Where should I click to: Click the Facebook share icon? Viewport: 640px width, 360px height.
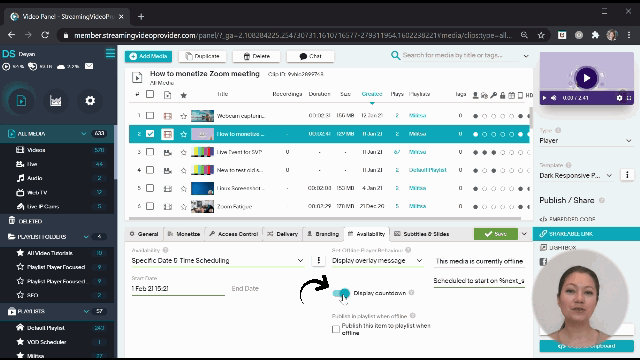[543, 262]
